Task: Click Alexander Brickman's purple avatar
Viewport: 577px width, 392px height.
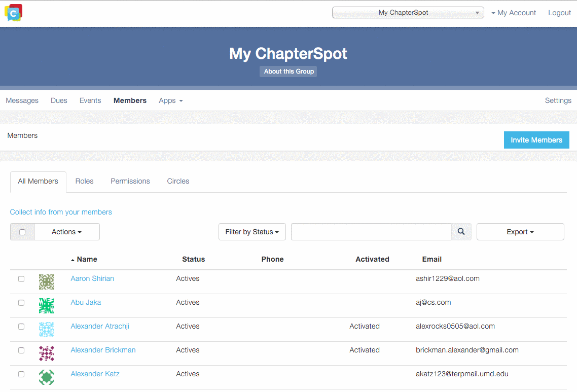Action: click(x=47, y=353)
